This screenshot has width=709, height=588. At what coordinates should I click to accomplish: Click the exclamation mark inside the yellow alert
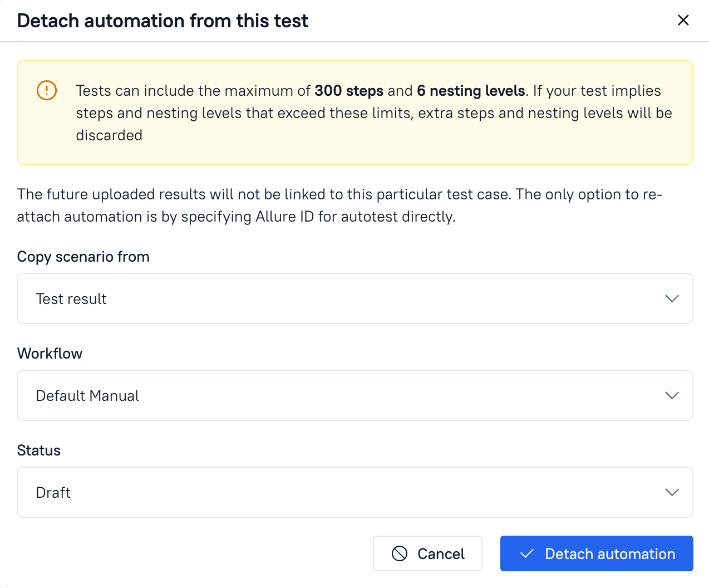click(47, 90)
